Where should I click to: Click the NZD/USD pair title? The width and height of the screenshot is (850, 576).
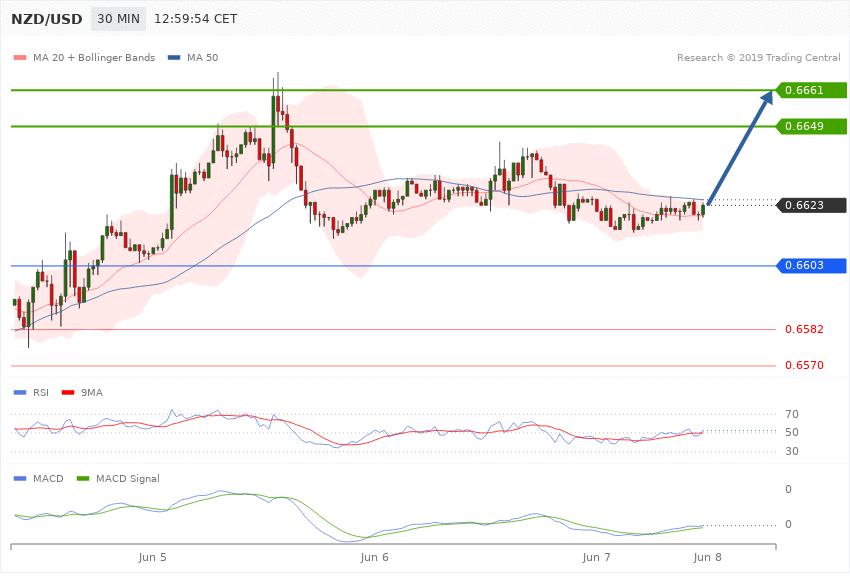pyautogui.click(x=47, y=19)
